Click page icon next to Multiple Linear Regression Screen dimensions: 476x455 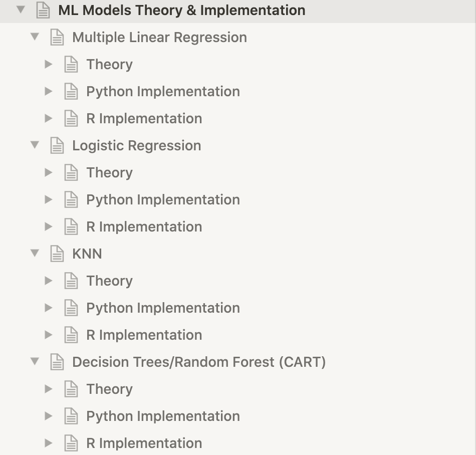[x=57, y=38]
